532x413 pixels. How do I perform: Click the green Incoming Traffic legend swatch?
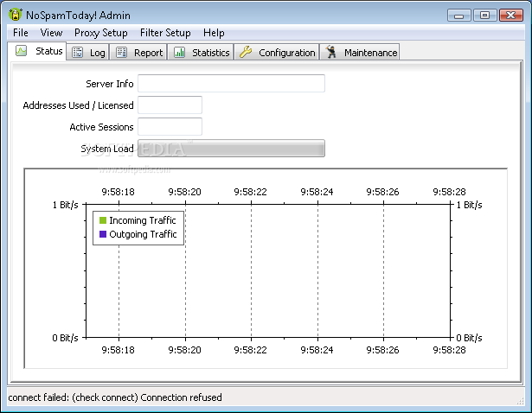pos(103,220)
